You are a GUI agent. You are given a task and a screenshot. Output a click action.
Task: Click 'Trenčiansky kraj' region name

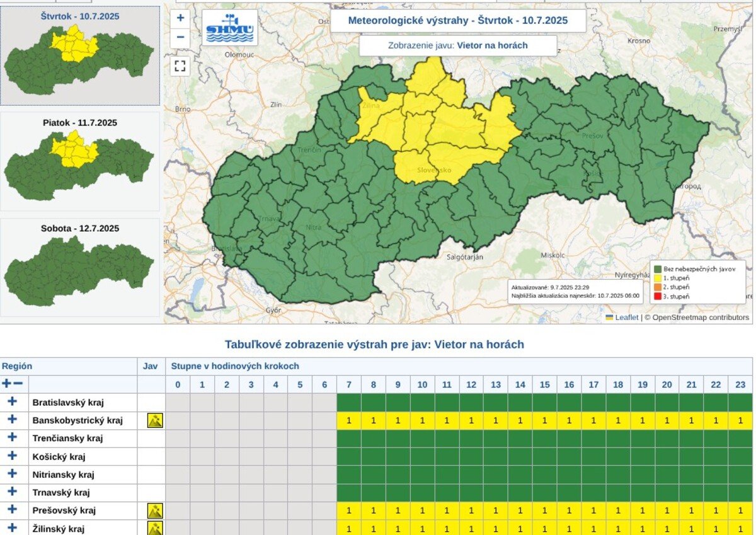(x=67, y=438)
